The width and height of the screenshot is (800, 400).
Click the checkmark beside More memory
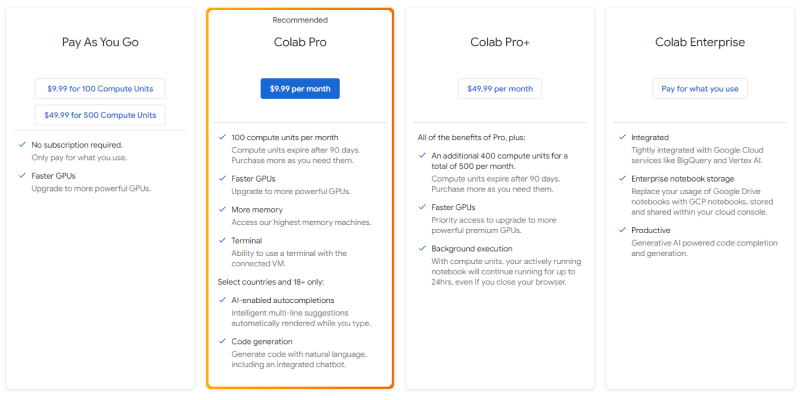click(x=221, y=209)
